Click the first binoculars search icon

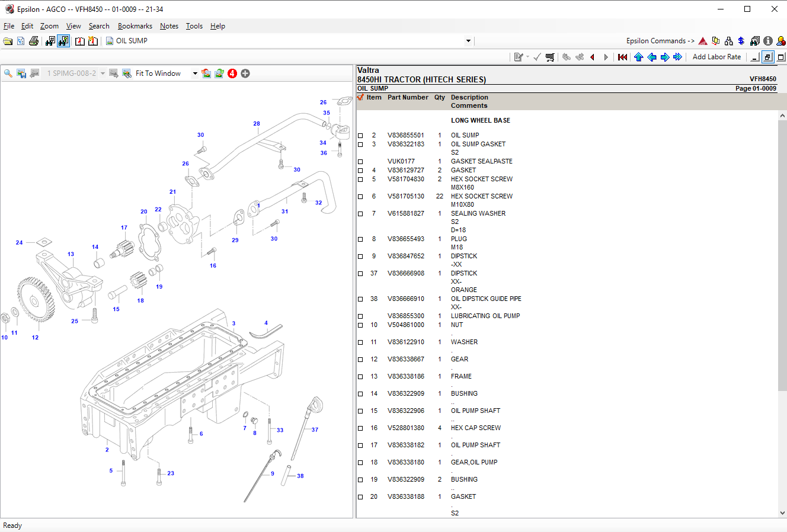click(50, 41)
